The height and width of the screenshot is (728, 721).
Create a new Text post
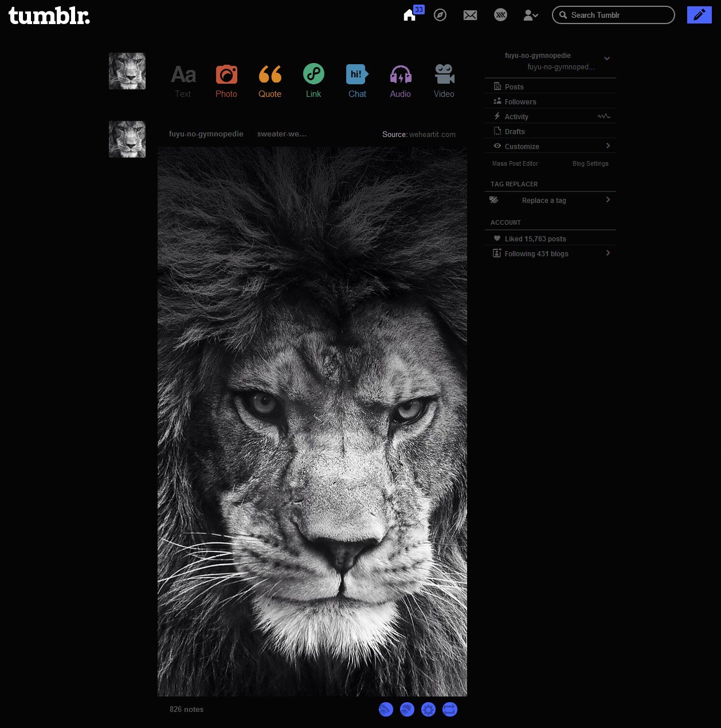click(183, 80)
